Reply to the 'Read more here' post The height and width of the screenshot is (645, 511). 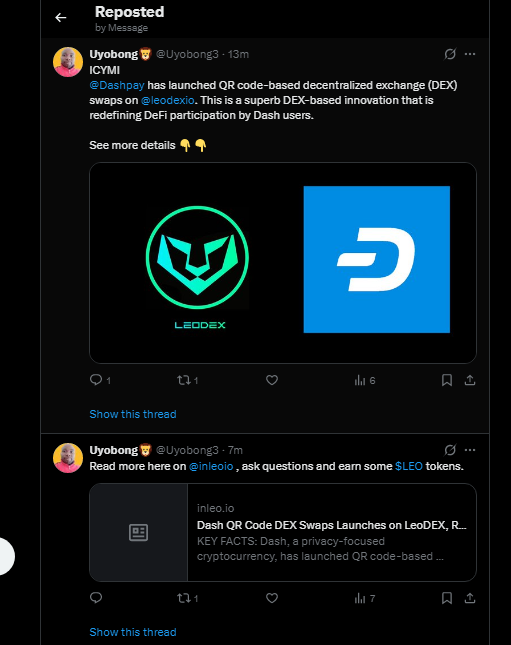pyautogui.click(x=96, y=598)
